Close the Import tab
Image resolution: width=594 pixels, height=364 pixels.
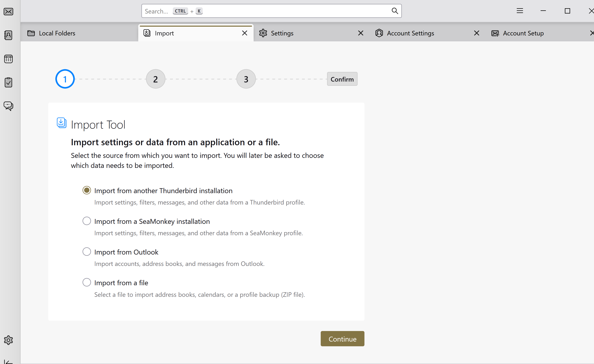point(244,33)
